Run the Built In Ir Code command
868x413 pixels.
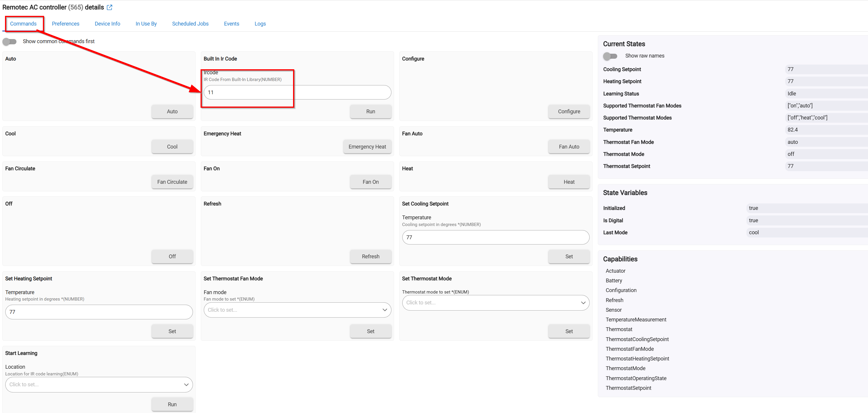(x=371, y=112)
